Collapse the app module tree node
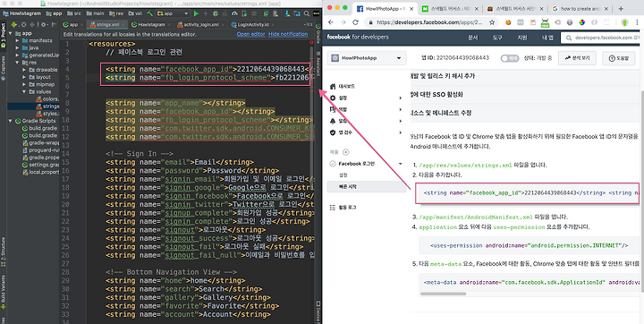 (x=10, y=33)
